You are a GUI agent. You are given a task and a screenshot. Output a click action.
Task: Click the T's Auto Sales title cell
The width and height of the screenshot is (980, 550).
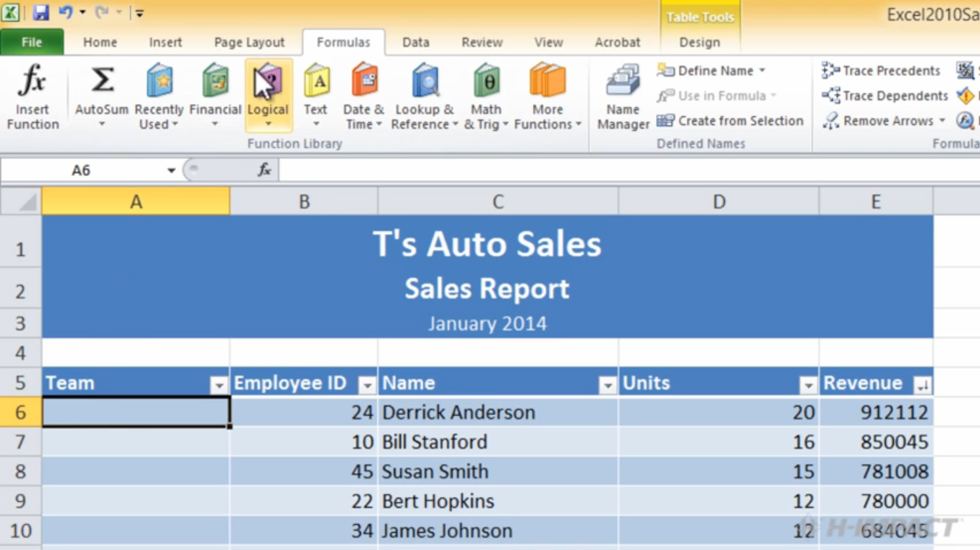click(487, 244)
